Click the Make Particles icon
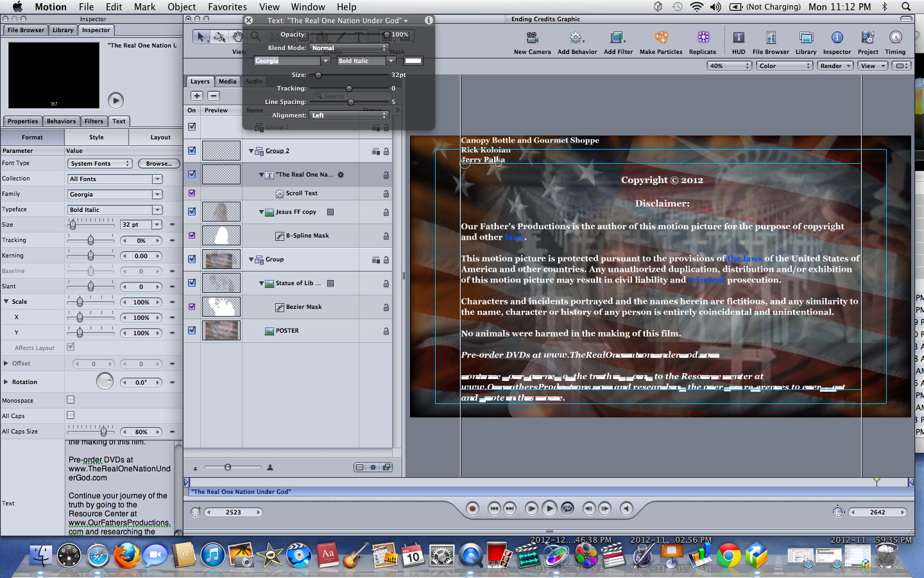Screen dimensions: 924x578 click(x=661, y=38)
